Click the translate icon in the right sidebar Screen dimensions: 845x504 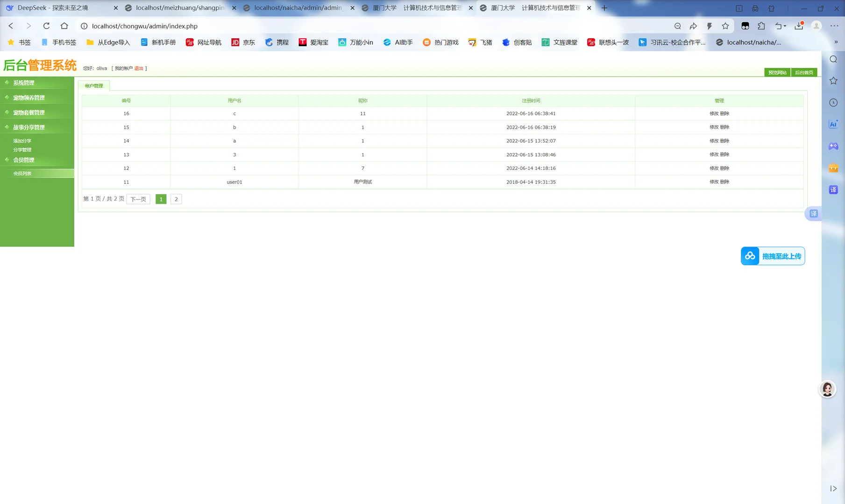point(833,189)
